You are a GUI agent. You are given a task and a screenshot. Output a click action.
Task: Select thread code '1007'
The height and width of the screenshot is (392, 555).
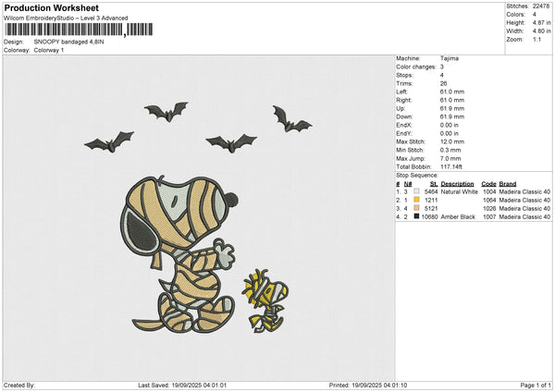[489, 217]
